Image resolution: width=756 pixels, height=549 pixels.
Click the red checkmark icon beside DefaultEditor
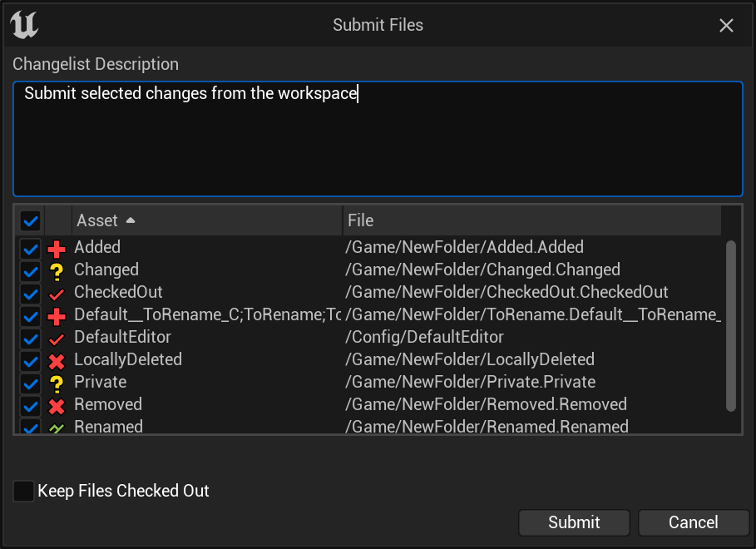tap(57, 339)
